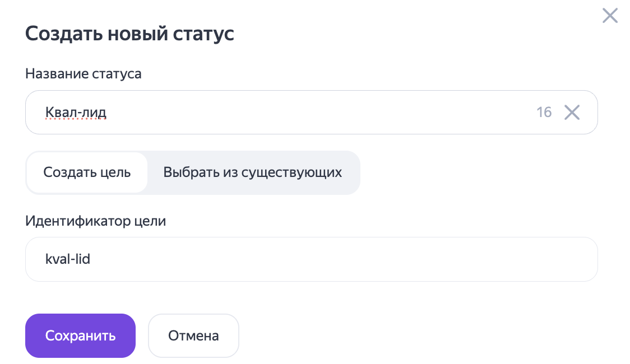
Task: Click the character counter showing 16
Action: click(544, 113)
